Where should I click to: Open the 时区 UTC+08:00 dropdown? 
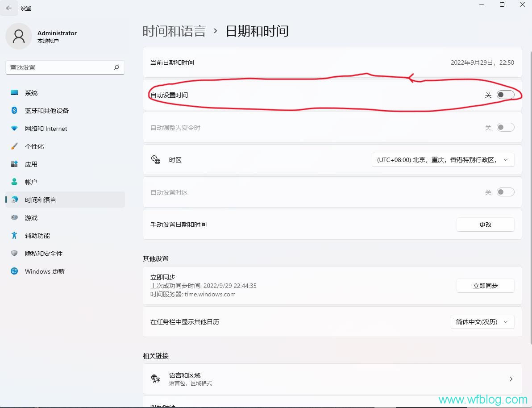pyautogui.click(x=443, y=160)
